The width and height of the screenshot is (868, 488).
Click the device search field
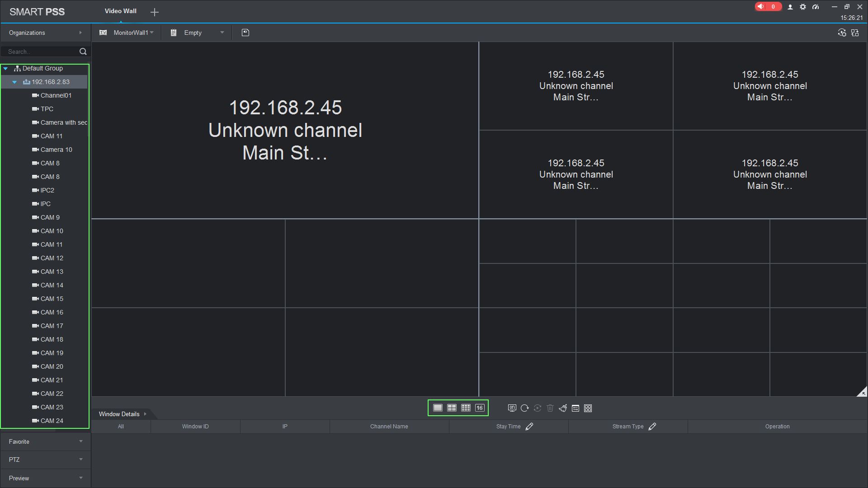[41, 52]
